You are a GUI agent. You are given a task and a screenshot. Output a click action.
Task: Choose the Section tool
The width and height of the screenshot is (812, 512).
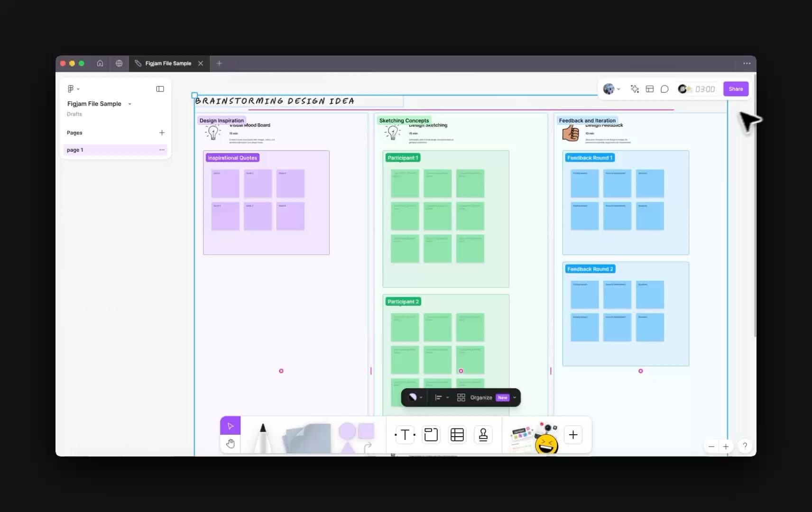(x=431, y=435)
